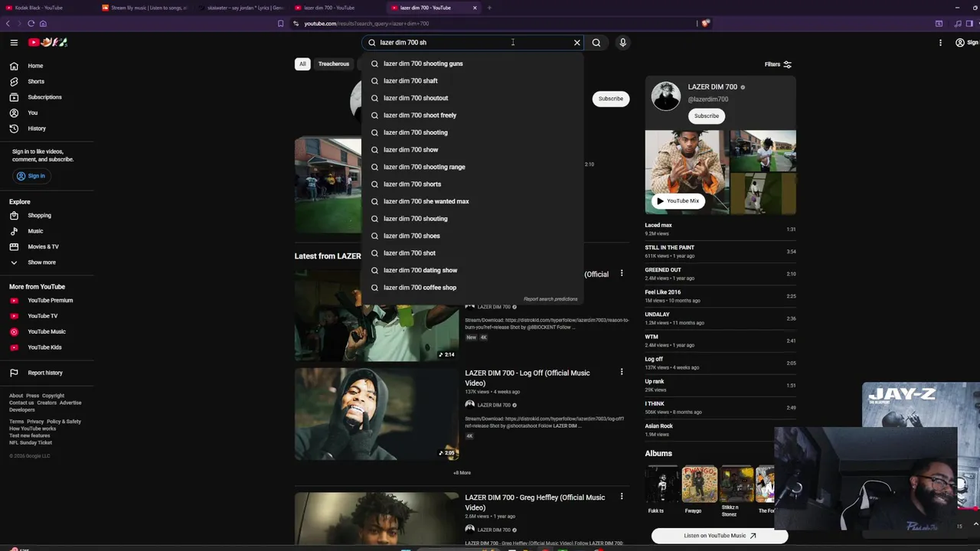This screenshot has width=980, height=551.
Task: Choose suggestion 'lazer dim 700 coffee shop'
Action: point(472,288)
